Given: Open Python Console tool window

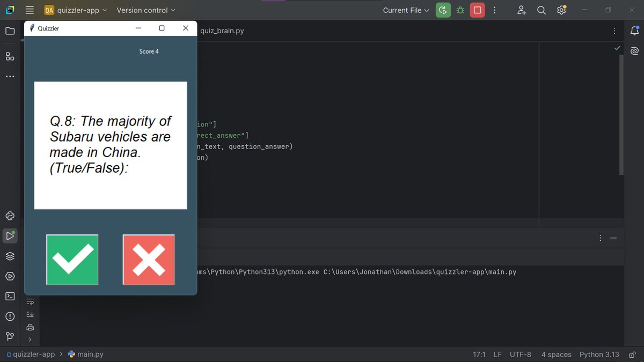Looking at the screenshot, I should click(x=10, y=216).
